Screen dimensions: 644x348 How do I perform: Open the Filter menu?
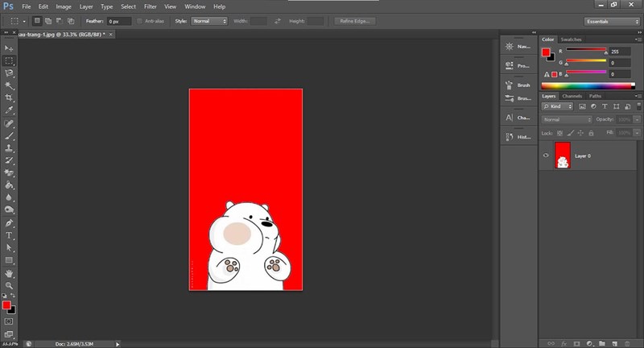coord(151,6)
